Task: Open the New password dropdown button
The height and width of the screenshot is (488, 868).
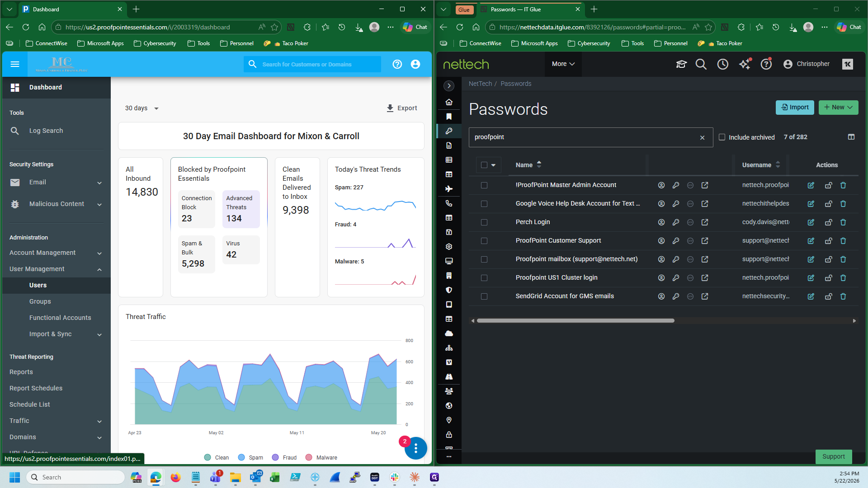Action: (838, 108)
